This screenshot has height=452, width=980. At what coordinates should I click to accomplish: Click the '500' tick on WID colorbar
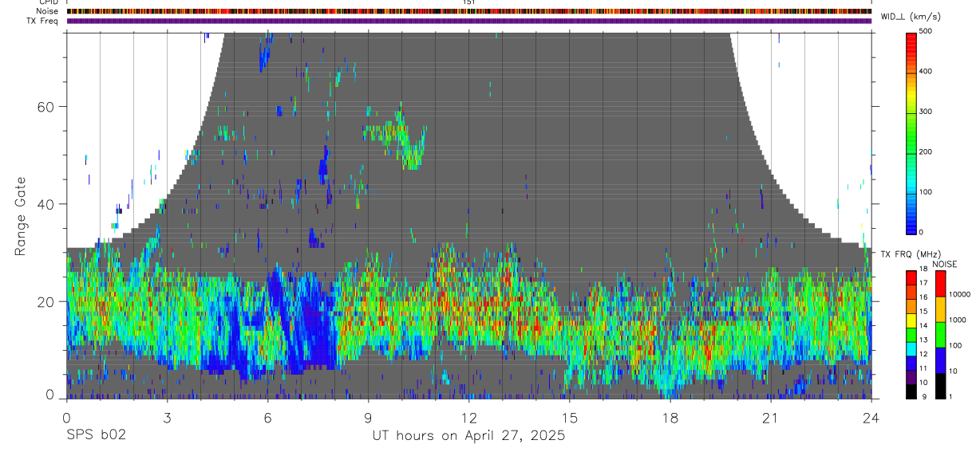pyautogui.click(x=926, y=31)
